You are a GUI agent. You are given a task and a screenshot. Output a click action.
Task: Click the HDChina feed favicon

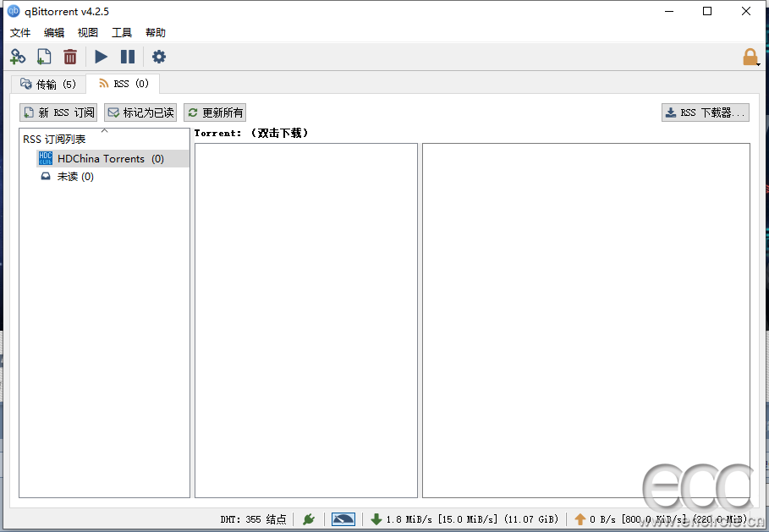tap(46, 158)
